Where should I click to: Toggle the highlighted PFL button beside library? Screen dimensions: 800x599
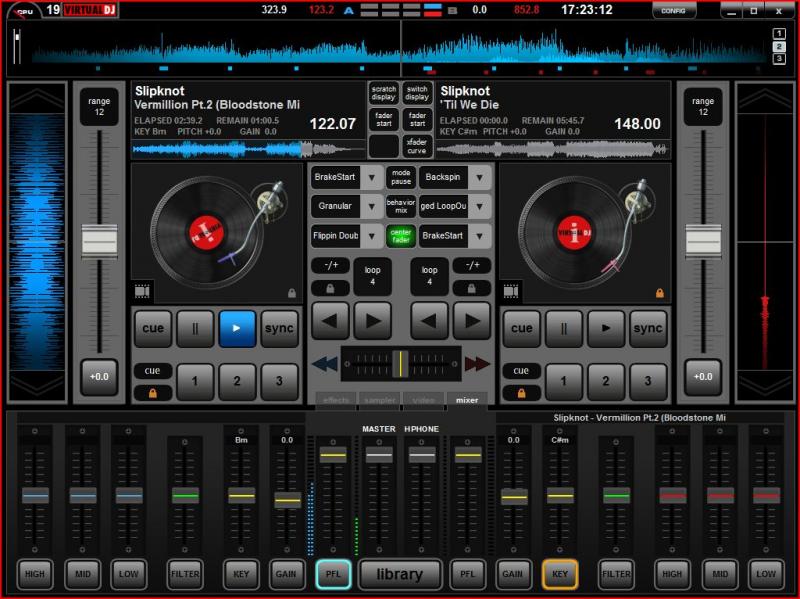(x=333, y=574)
